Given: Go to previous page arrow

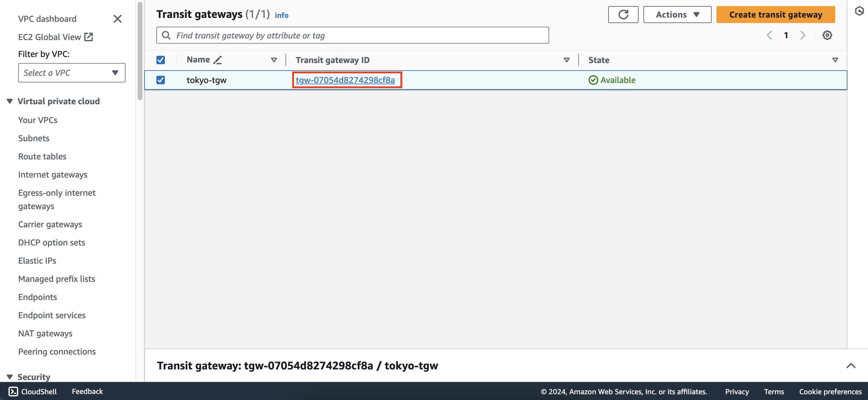Looking at the screenshot, I should tap(769, 35).
